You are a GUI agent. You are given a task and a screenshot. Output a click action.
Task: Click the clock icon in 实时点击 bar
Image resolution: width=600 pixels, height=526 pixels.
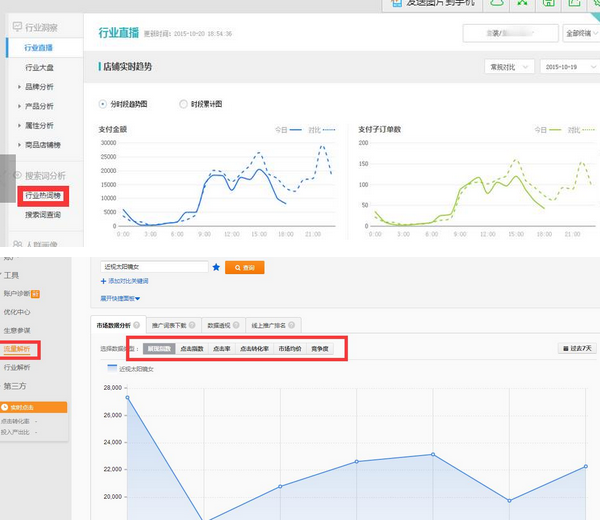coord(5,407)
